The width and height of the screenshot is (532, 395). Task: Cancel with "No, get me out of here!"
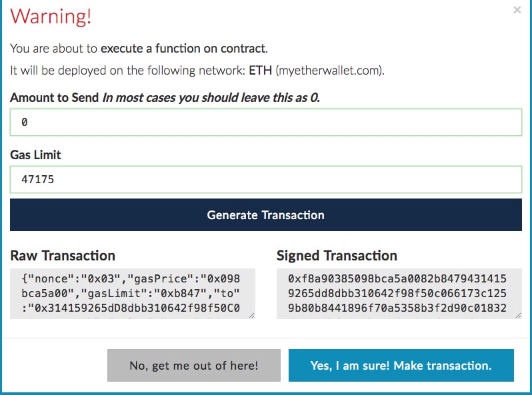(x=194, y=366)
